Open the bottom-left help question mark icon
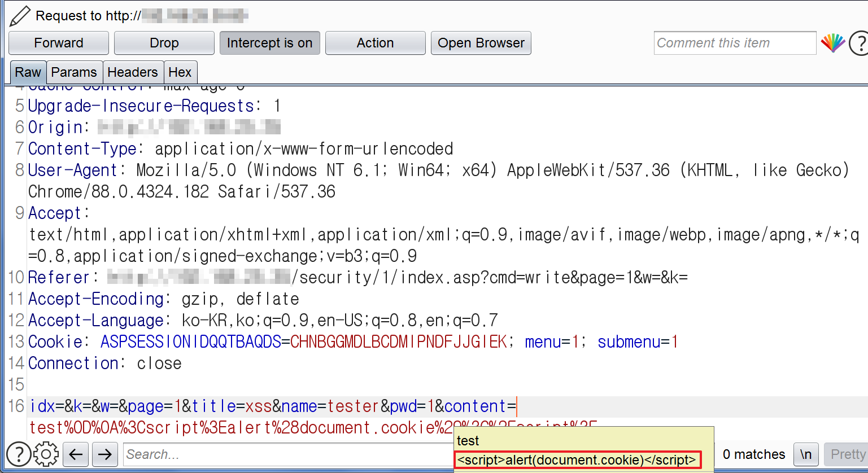Viewport: 868px width, 473px height. tap(19, 454)
